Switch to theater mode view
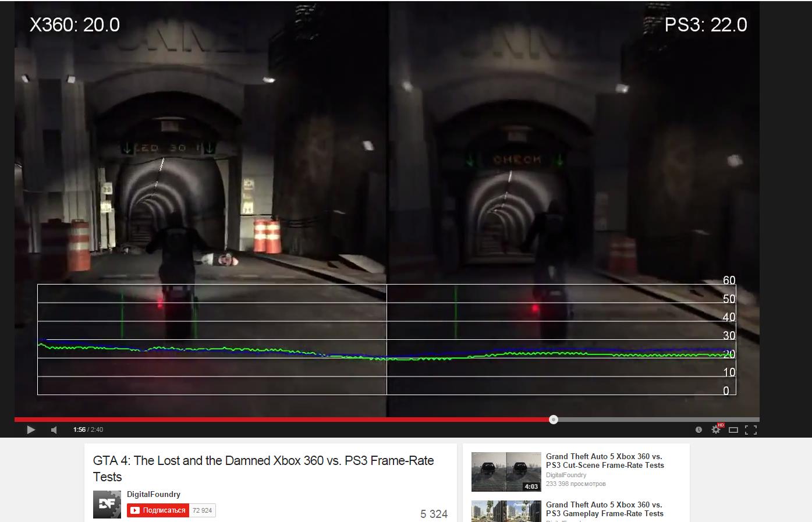The height and width of the screenshot is (522, 812). [x=733, y=429]
